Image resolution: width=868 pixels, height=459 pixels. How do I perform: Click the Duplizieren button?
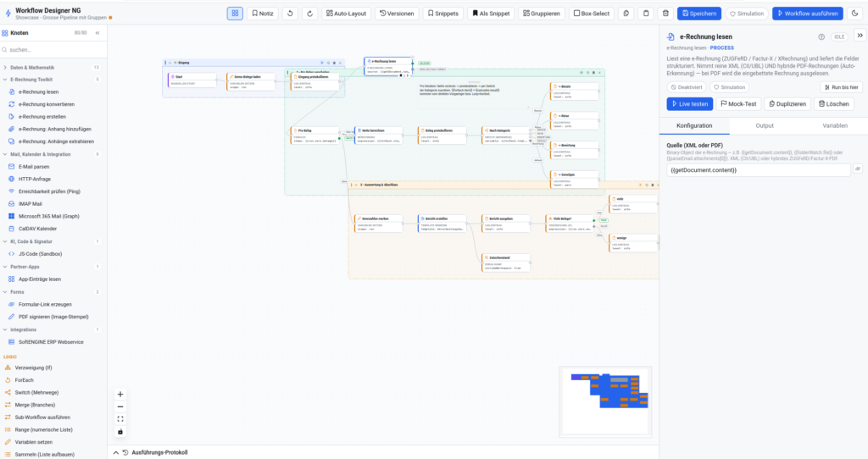pos(787,104)
